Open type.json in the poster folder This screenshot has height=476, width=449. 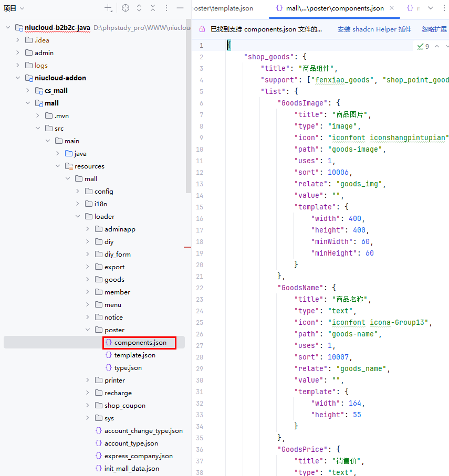(128, 368)
